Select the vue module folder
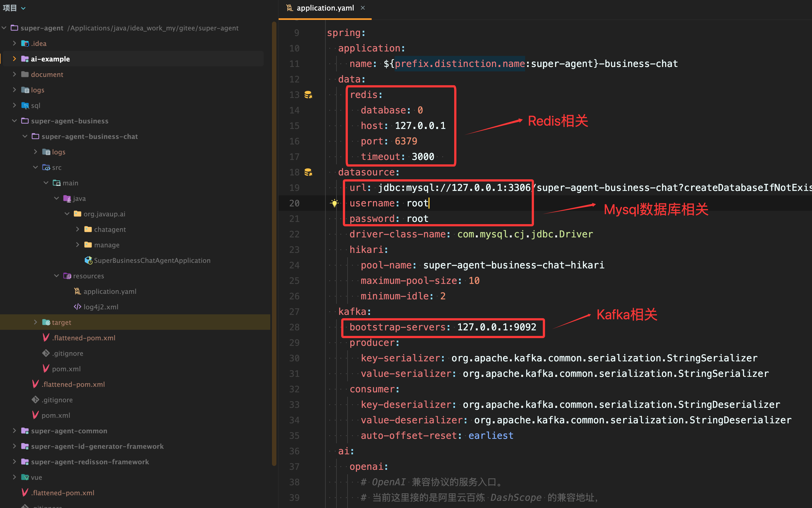This screenshot has width=812, height=508. [36, 477]
